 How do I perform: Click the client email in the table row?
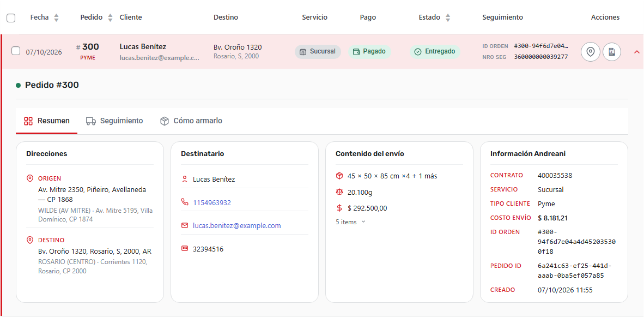(x=159, y=58)
